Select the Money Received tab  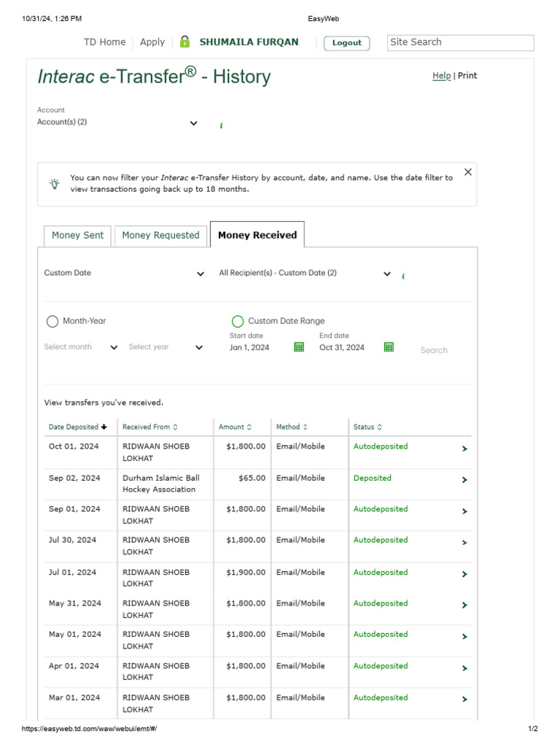coord(257,235)
